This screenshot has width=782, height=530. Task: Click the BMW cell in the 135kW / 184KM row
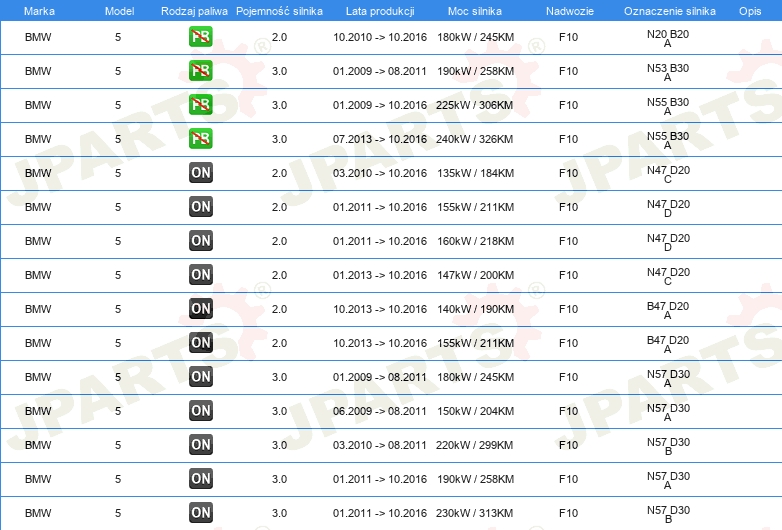pos(38,173)
